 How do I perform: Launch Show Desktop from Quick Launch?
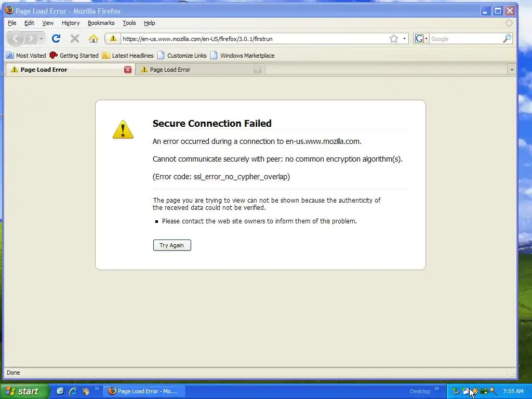click(60, 391)
